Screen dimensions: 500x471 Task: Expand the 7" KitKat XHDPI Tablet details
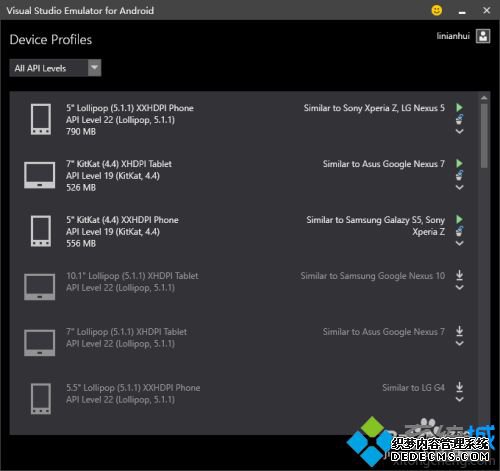coord(459,187)
